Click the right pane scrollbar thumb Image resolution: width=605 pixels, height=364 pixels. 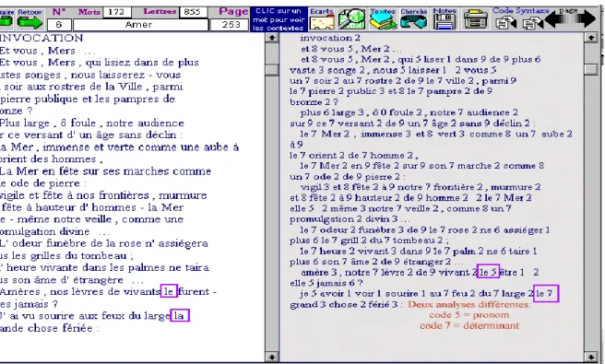point(591,69)
